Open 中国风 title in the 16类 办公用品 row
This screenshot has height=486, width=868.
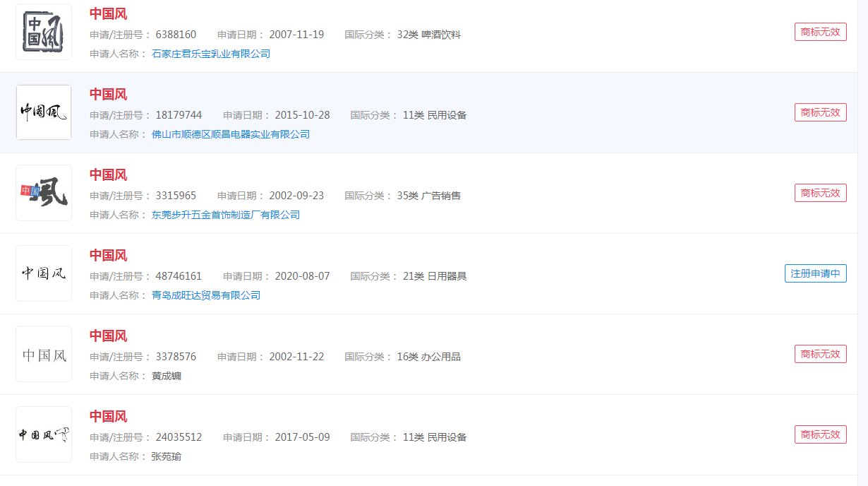click(x=109, y=336)
